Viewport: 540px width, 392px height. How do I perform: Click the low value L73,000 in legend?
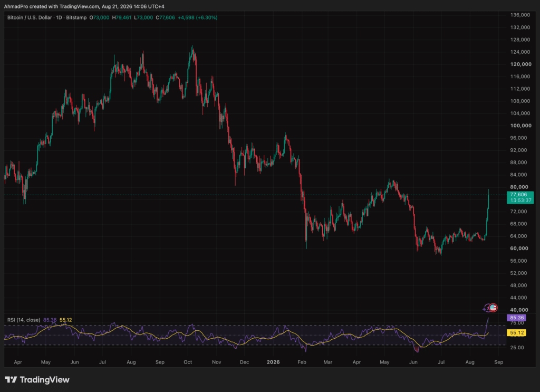[x=143, y=17]
